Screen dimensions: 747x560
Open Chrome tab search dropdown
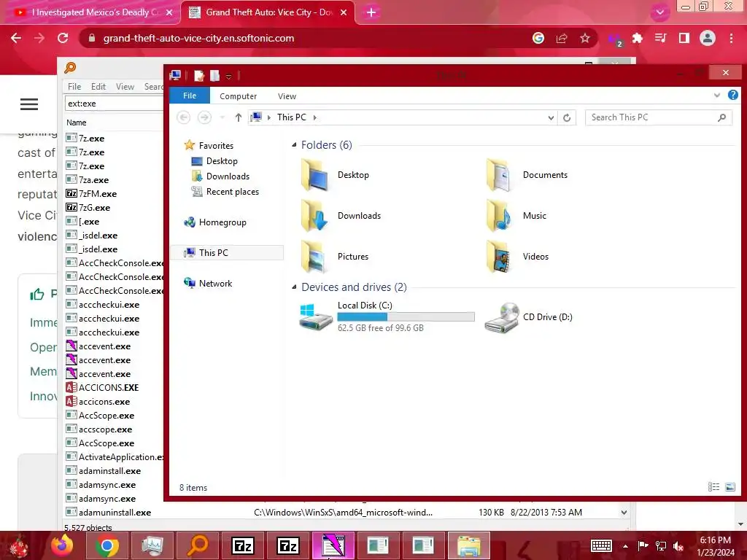pyautogui.click(x=659, y=12)
